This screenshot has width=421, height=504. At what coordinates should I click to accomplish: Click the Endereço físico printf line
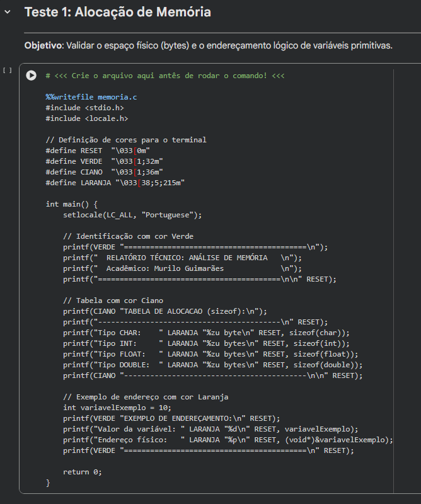(227, 440)
